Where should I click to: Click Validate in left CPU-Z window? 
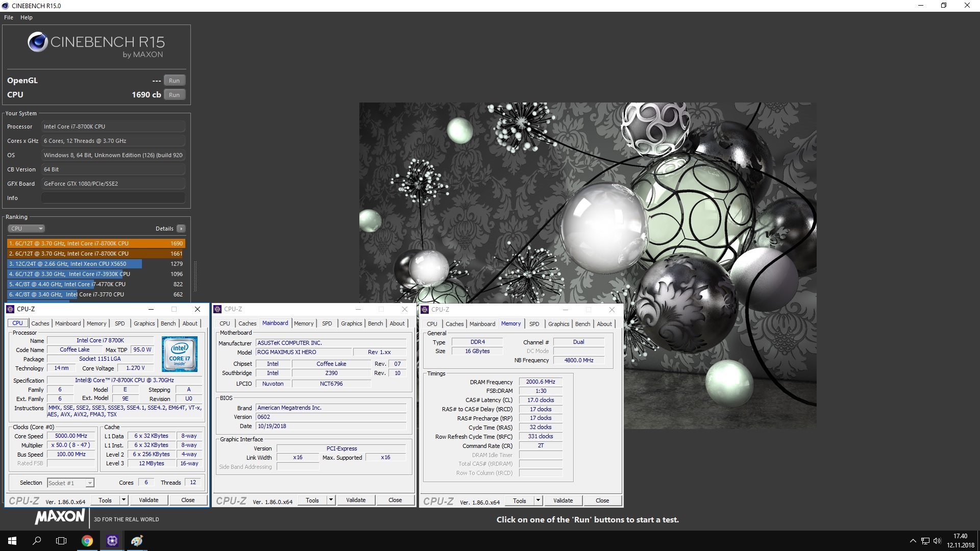[149, 500]
